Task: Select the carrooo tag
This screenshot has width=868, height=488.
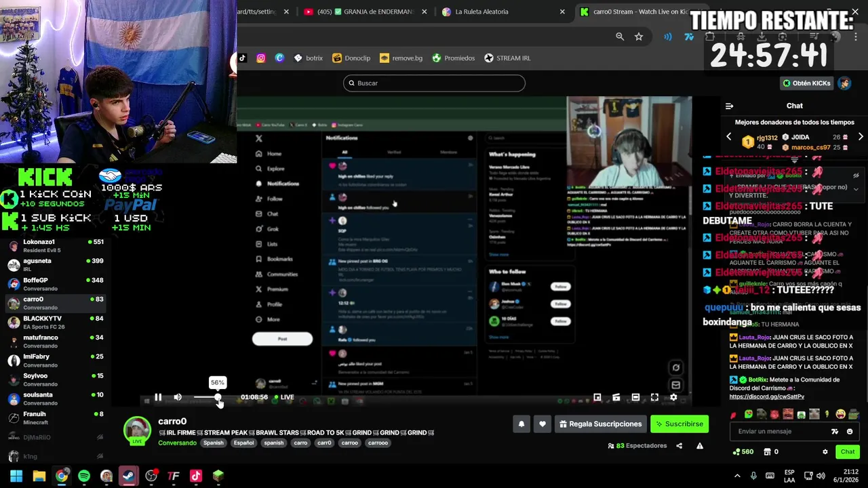Action: coord(378,443)
